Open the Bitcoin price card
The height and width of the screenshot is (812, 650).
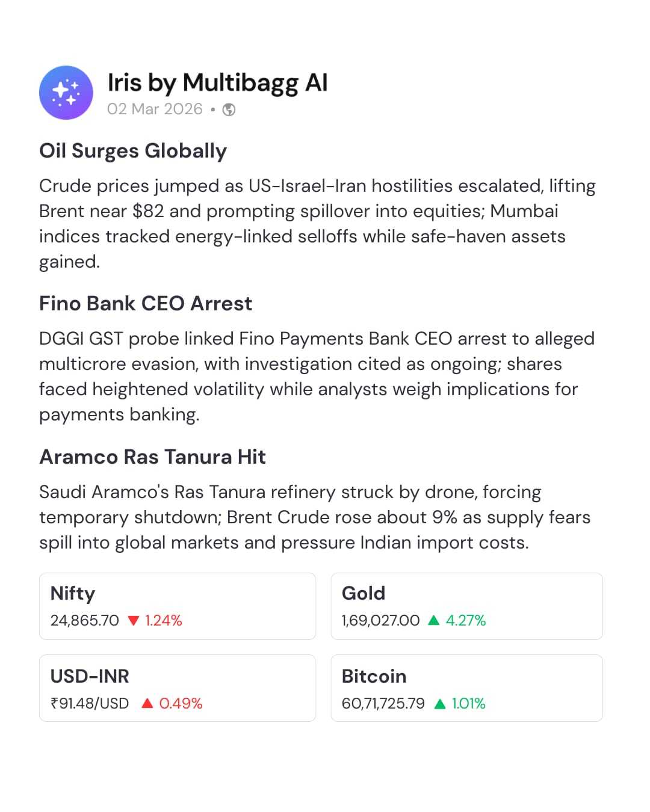[x=466, y=687]
